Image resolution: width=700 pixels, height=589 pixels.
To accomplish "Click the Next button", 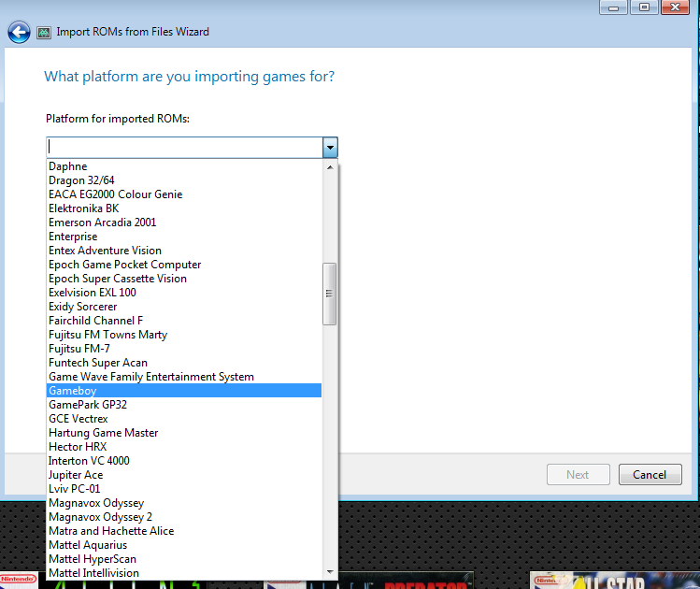I will pyautogui.click(x=579, y=474).
